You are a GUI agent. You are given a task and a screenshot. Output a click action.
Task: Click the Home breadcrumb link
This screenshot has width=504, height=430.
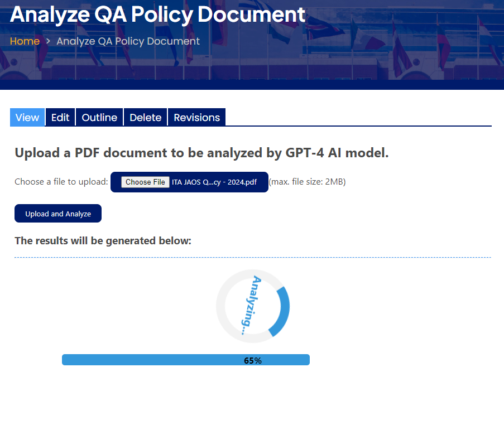click(x=25, y=41)
